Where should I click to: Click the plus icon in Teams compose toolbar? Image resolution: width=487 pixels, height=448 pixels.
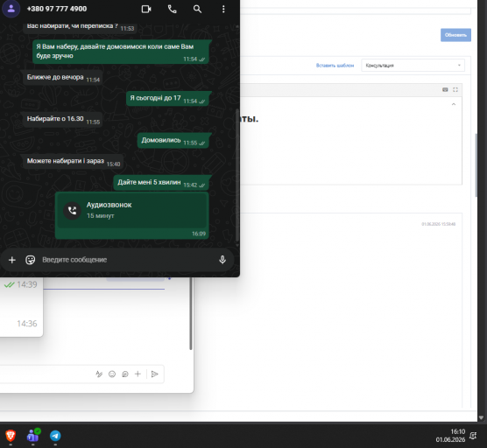point(138,374)
